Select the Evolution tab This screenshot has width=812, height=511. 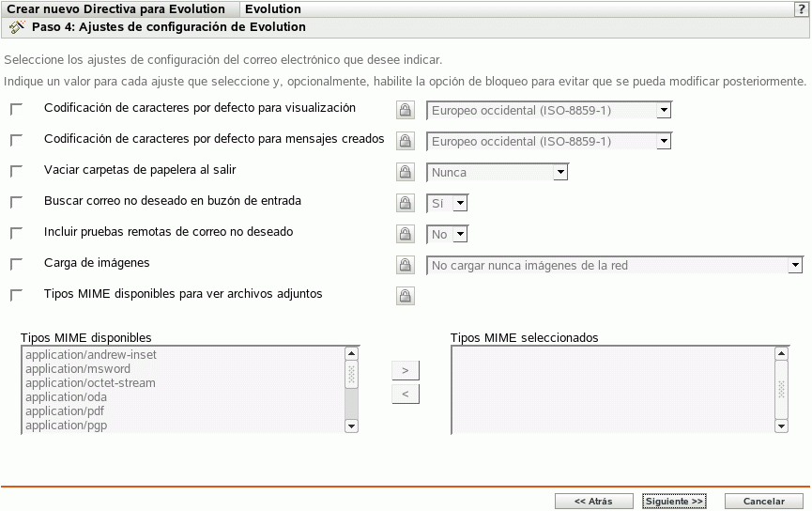[273, 9]
